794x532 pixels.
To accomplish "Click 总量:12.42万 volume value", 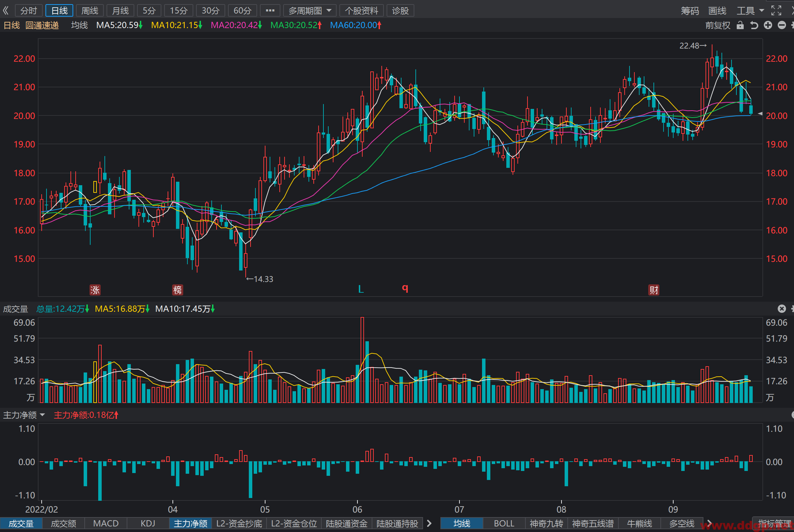I will click(63, 309).
